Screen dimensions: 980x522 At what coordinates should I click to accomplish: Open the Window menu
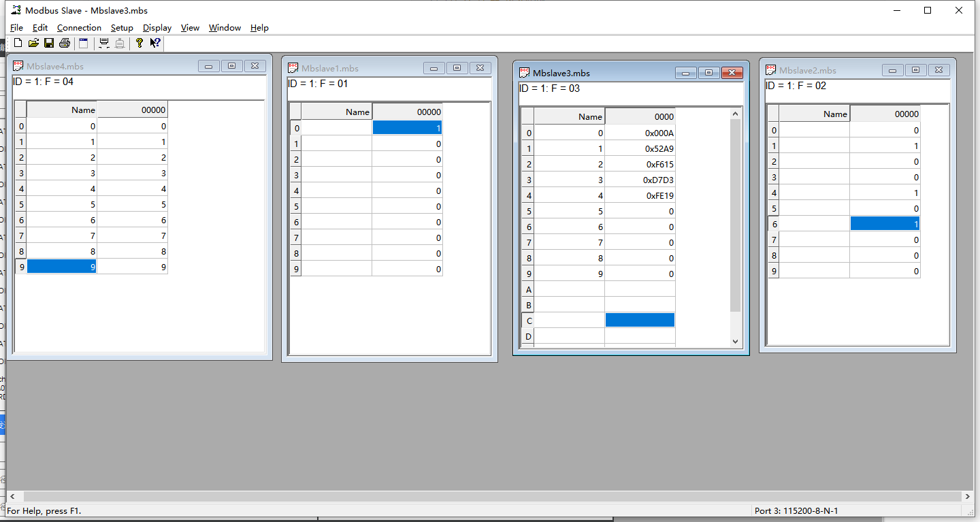tap(225, 28)
